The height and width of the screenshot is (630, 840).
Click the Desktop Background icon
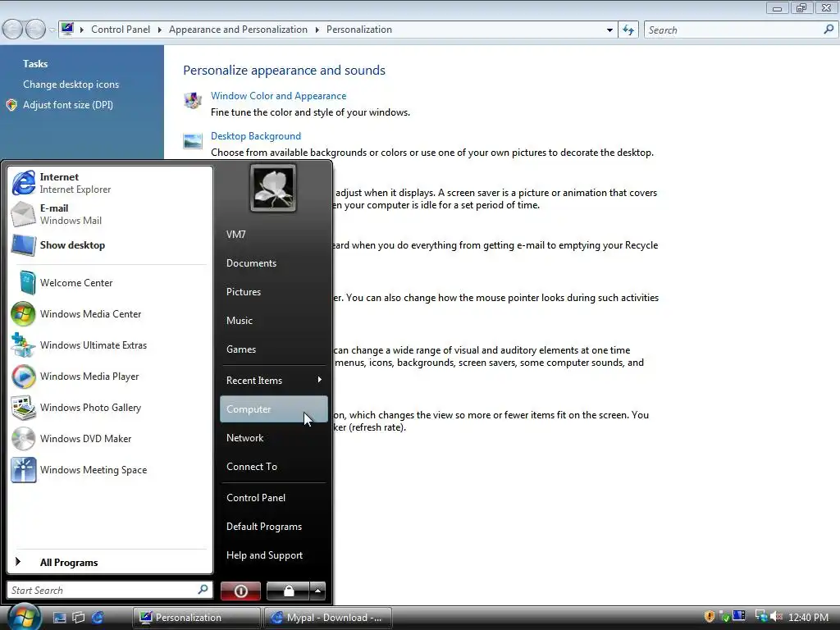(193, 141)
